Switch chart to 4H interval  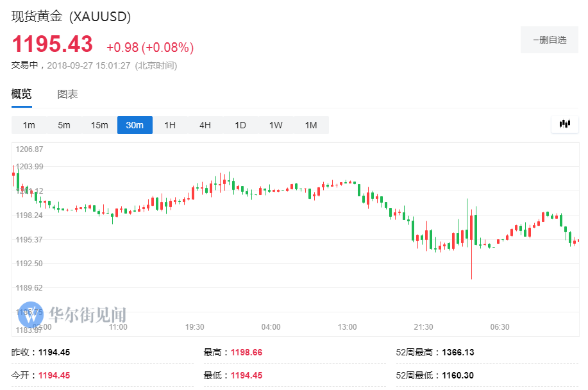205,125
